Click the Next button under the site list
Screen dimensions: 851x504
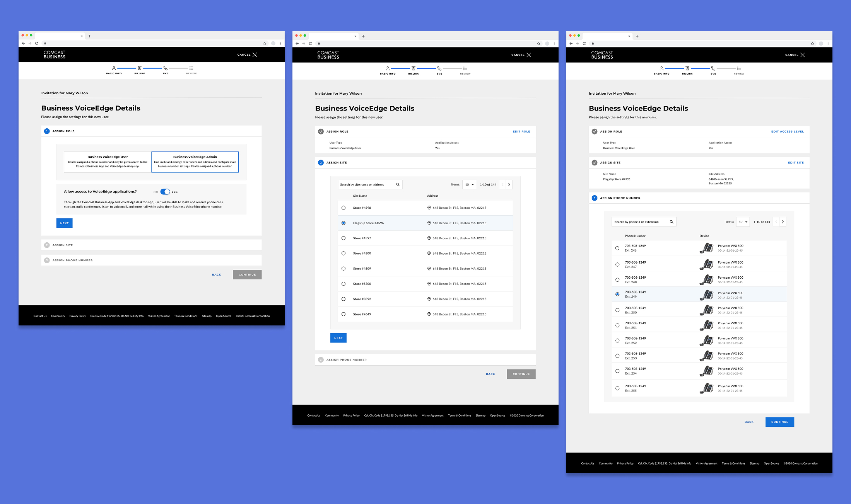click(x=338, y=338)
